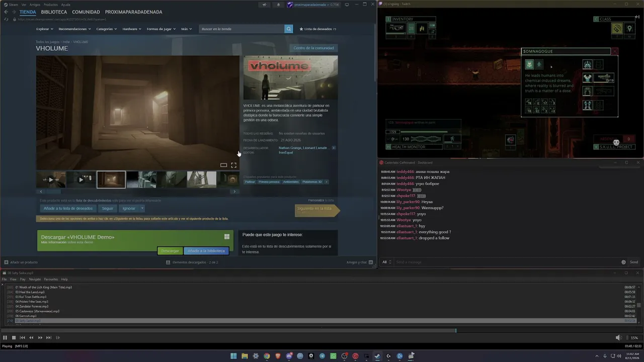Image resolution: width=644 pixels, height=362 pixels.
Task: Open Brave browser from the taskbar
Action: [x=278, y=356]
